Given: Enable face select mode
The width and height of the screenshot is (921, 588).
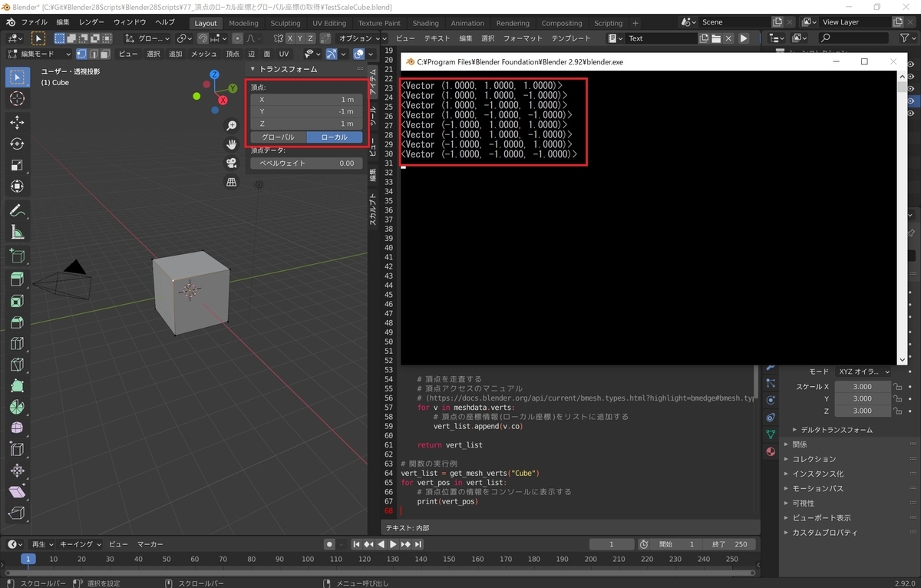Looking at the screenshot, I should [105, 54].
